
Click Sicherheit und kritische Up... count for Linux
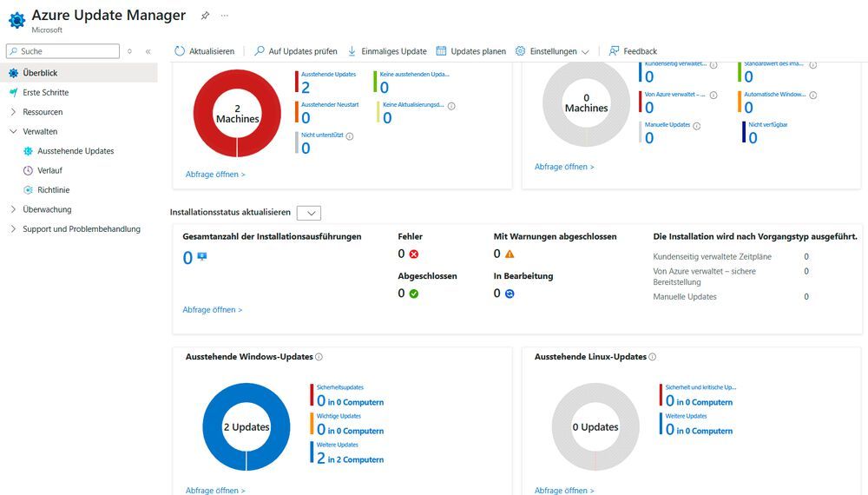[699, 401]
